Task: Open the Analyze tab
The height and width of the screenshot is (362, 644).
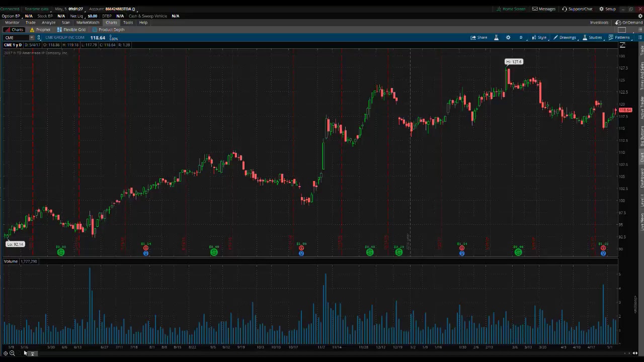Action: (49, 23)
